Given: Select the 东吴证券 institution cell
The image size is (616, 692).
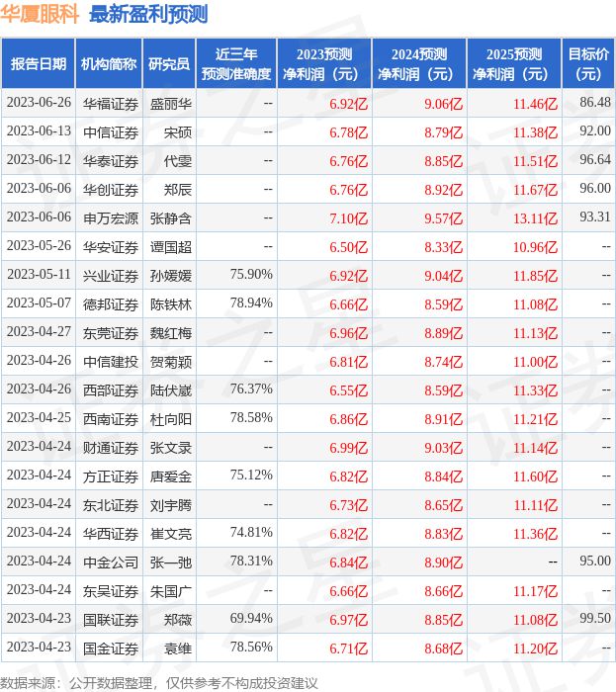Looking at the screenshot, I should 111,591.
